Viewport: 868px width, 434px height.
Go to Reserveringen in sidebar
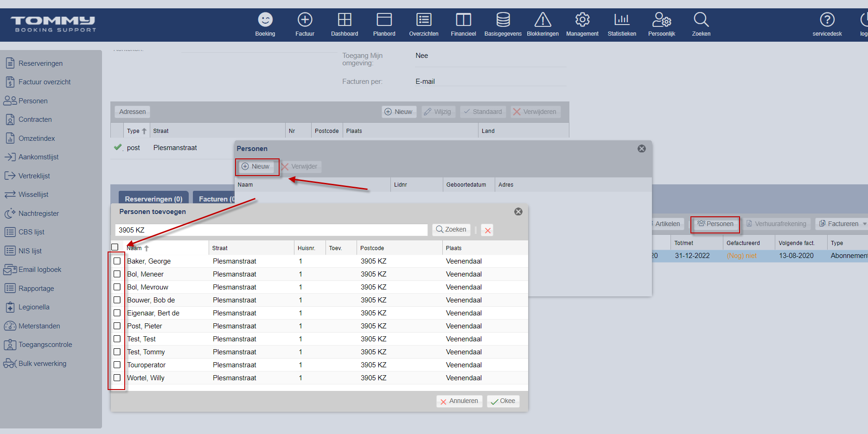point(40,63)
